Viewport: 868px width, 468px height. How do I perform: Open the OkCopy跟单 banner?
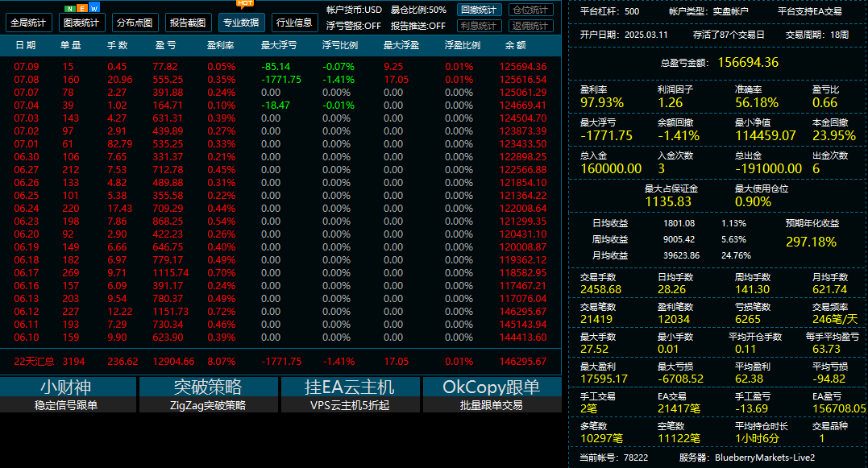point(492,395)
